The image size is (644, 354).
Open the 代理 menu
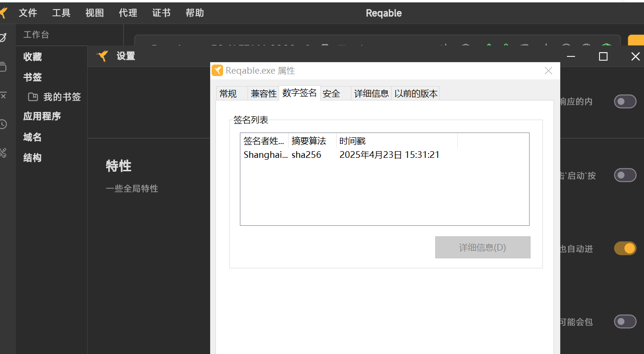128,13
